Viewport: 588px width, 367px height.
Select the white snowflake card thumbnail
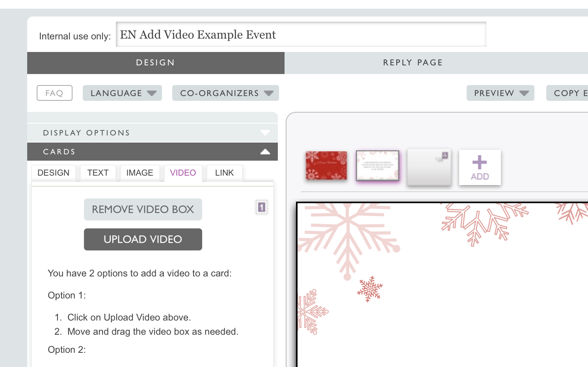378,166
